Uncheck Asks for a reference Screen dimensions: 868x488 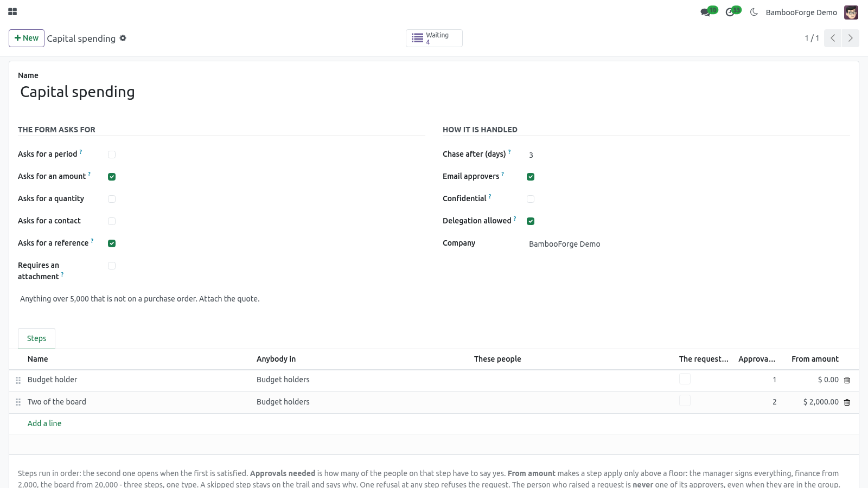coord(112,243)
